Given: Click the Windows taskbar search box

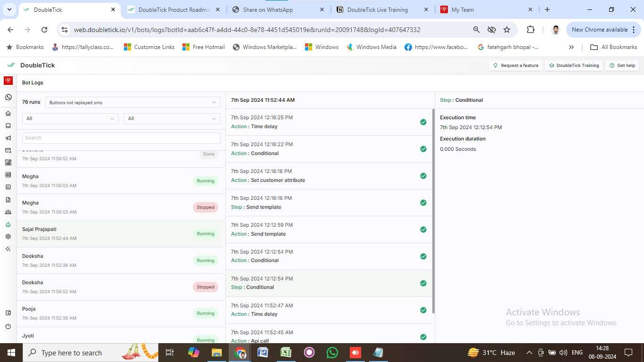Looking at the screenshot, I should [91, 353].
